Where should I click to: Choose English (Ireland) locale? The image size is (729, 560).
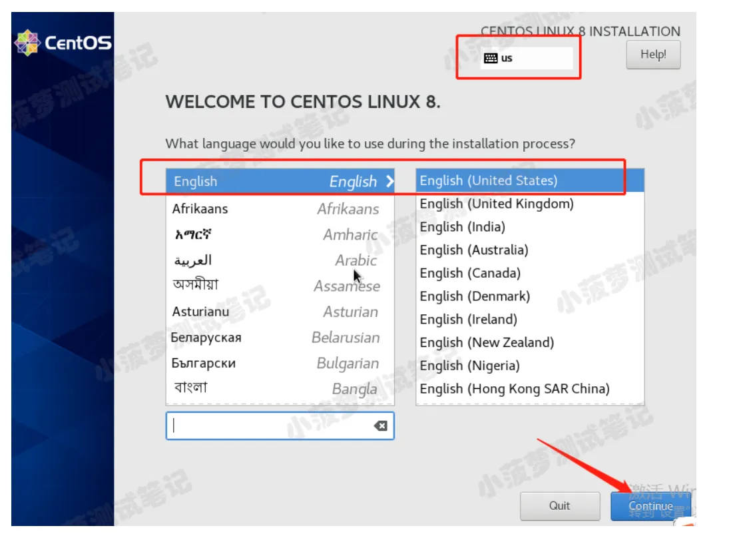click(x=530, y=320)
